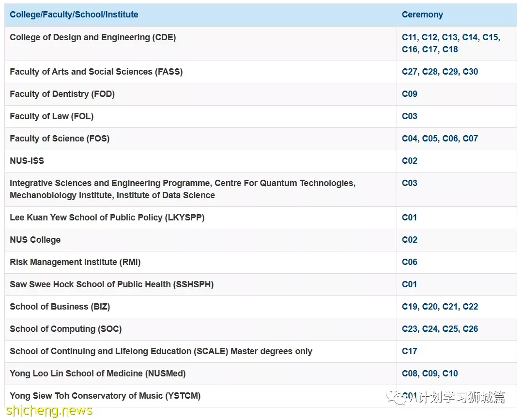Open ceremony link C20

pos(430,307)
